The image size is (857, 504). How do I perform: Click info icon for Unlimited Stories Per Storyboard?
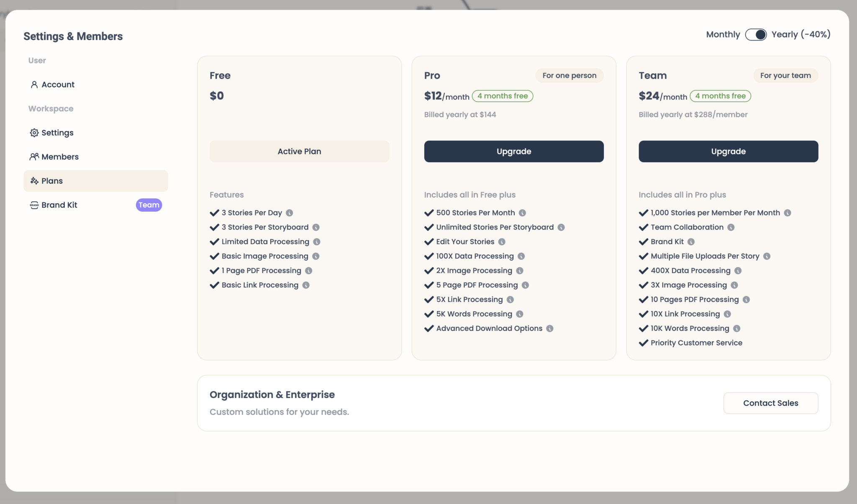point(561,228)
